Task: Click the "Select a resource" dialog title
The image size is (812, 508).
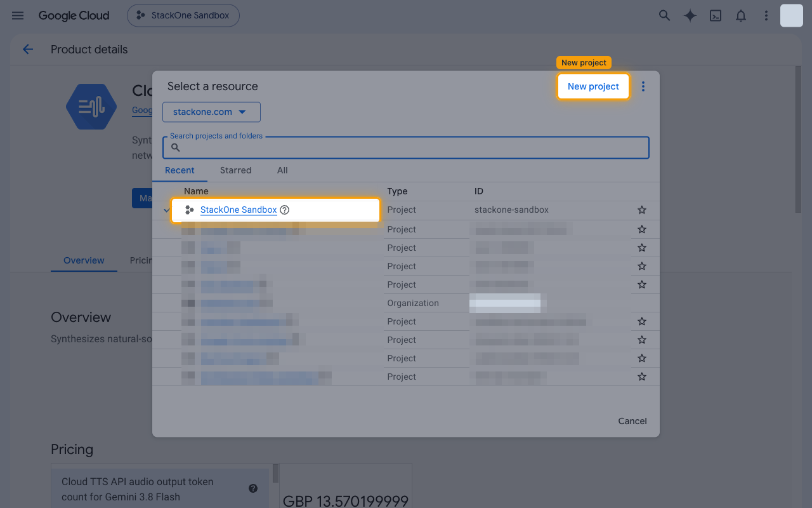Action: [x=213, y=86]
